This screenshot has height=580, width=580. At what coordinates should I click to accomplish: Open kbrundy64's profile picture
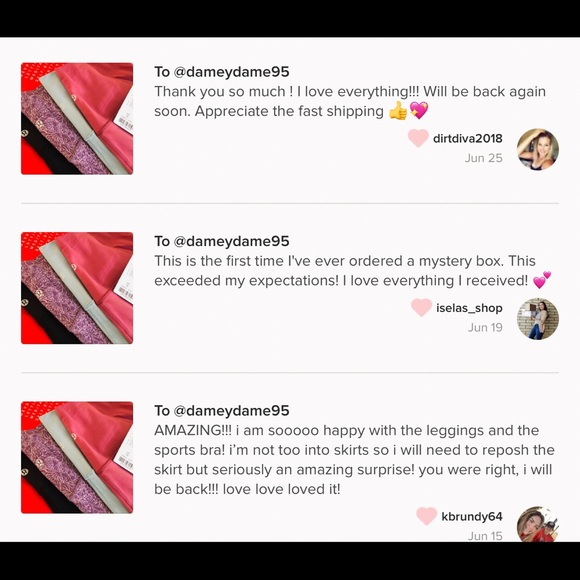(537, 525)
